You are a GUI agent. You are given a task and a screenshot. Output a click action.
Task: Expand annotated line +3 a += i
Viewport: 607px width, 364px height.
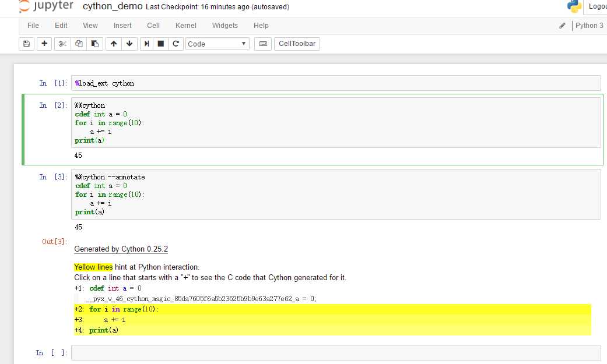[332, 320]
